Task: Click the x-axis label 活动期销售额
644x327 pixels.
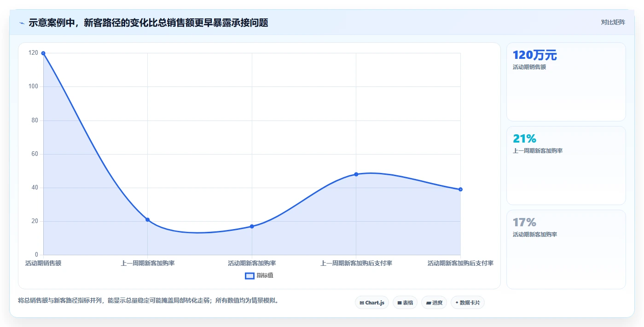Action: [43, 264]
